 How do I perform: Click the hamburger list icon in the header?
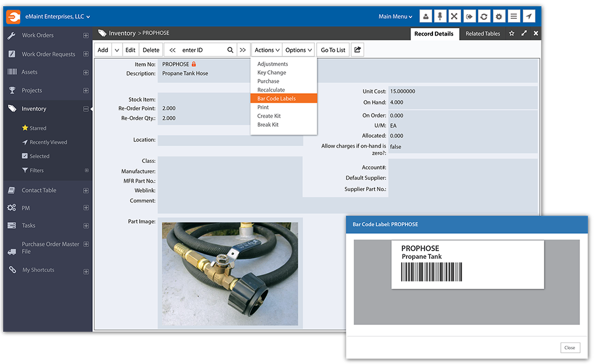[x=514, y=16]
